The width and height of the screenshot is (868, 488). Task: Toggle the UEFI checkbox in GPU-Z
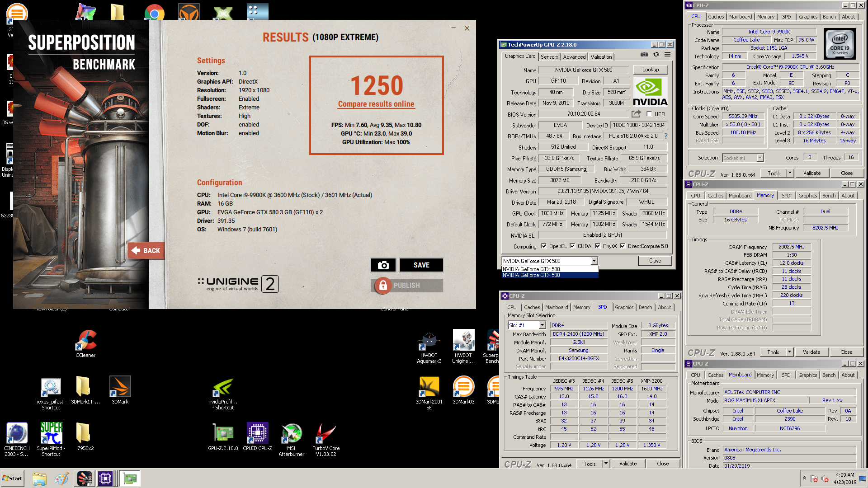click(x=649, y=114)
